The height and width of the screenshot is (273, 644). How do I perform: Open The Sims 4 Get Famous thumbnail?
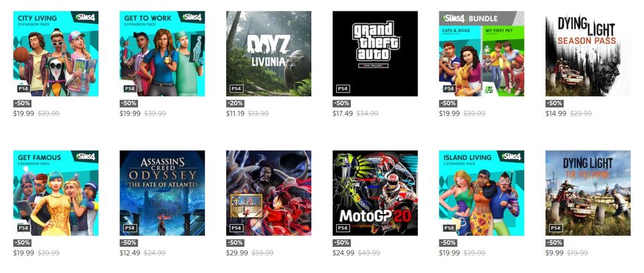click(56, 193)
